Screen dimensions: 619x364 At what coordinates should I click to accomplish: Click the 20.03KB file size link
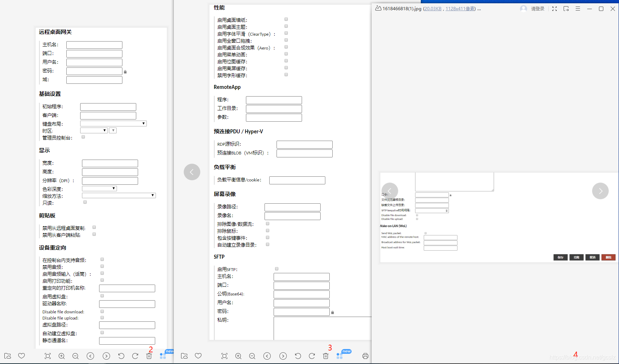433,9
